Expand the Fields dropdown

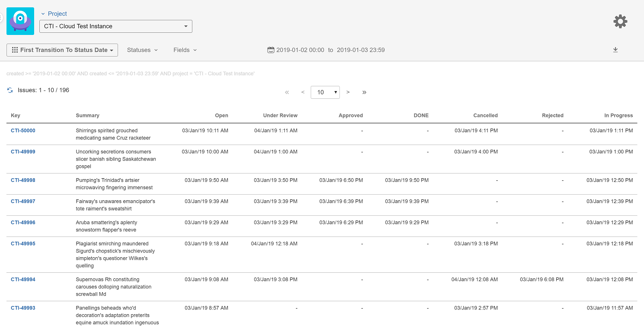point(185,50)
